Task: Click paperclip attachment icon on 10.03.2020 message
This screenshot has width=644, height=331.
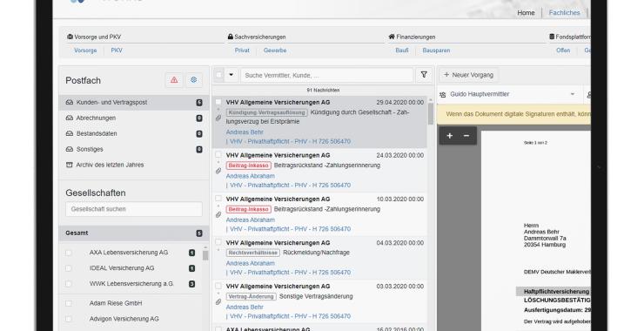Action: (218, 214)
